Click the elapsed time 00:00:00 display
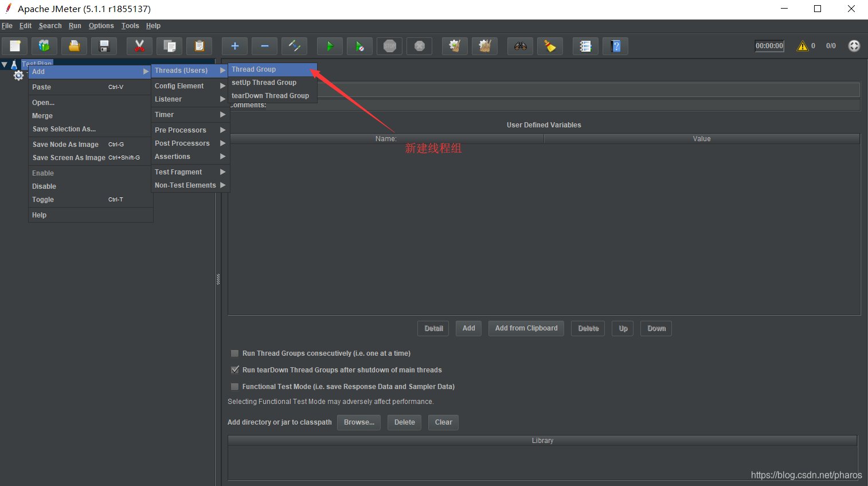The width and height of the screenshot is (868, 486). click(769, 46)
